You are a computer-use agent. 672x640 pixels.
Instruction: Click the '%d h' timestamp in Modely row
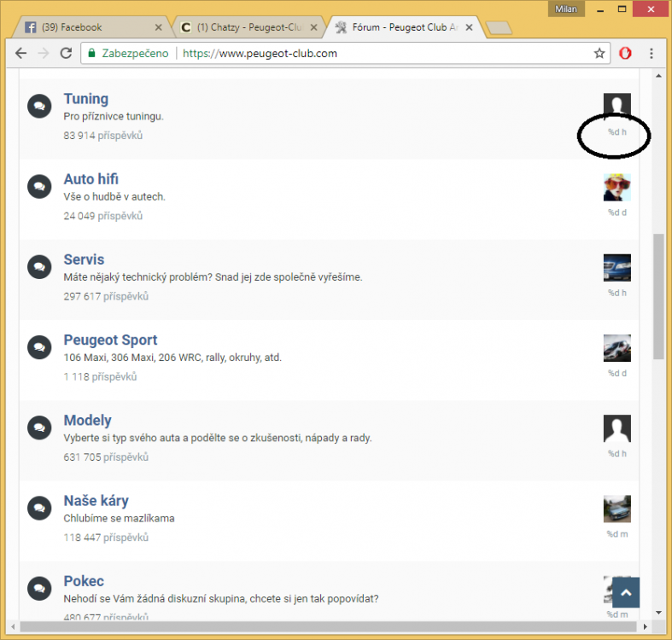(617, 454)
